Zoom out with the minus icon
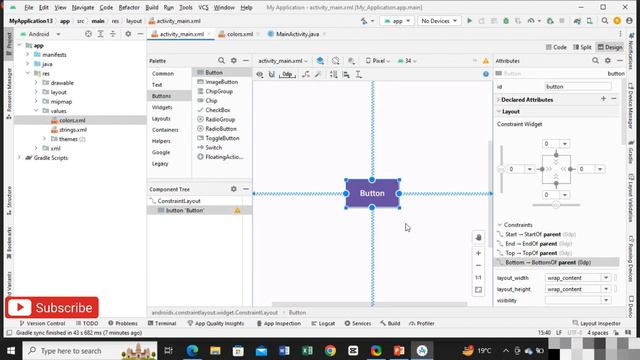This screenshot has width=640, height=360. pos(478,265)
